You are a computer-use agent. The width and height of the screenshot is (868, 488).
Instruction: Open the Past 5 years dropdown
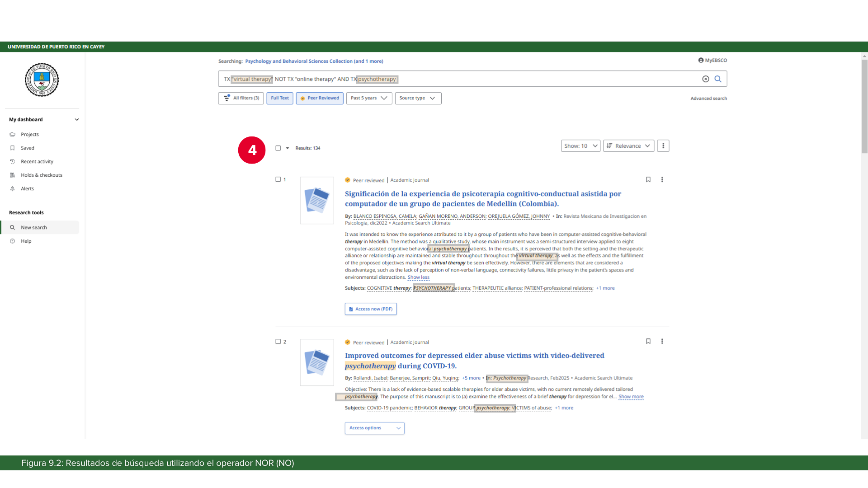click(x=369, y=98)
